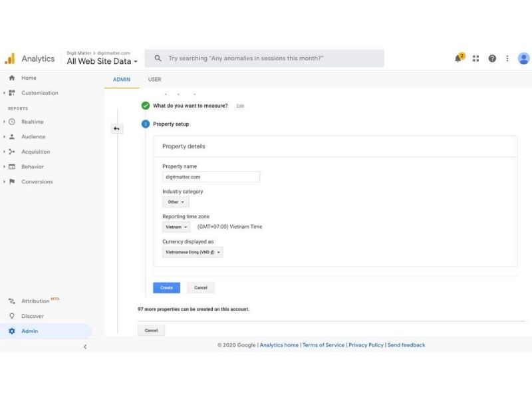Image resolution: width=532 pixels, height=399 pixels.
Task: Switch to the USER tab
Action: click(154, 79)
